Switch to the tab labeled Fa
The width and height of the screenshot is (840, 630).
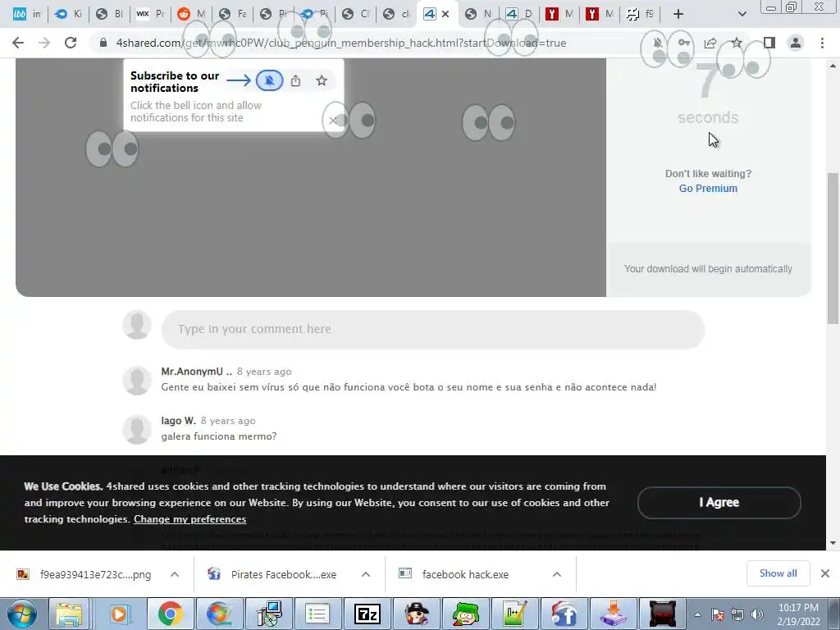tap(232, 14)
